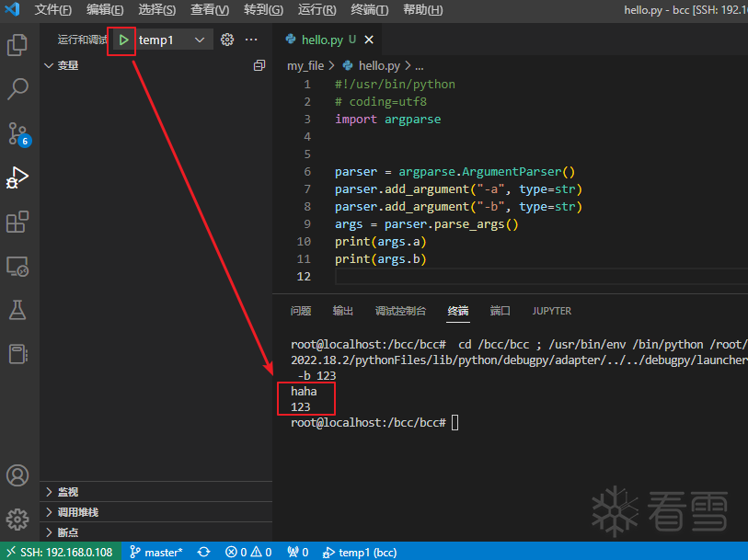Switch to the JUPYTER panel tab
Screen dimensions: 748x560
pyautogui.click(x=551, y=311)
